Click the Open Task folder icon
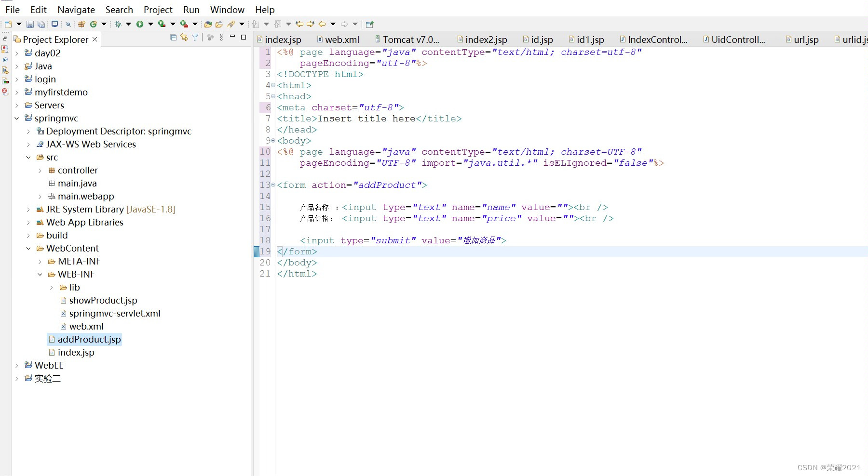 coord(219,24)
